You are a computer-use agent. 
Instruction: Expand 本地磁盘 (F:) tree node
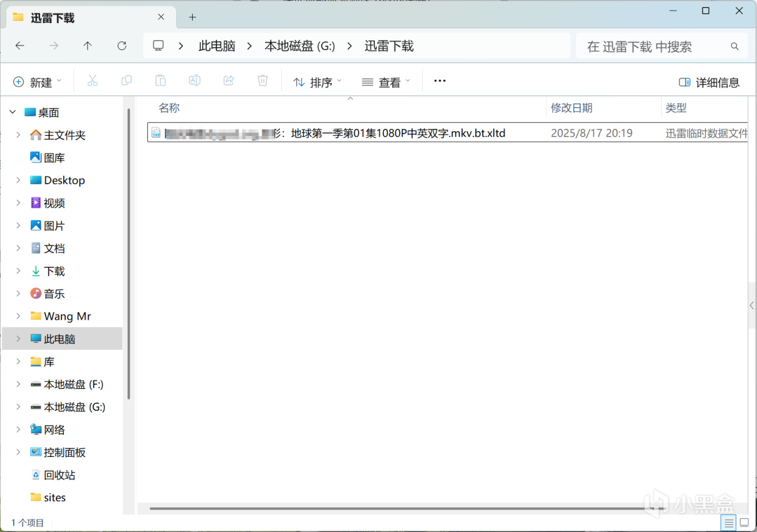18,384
